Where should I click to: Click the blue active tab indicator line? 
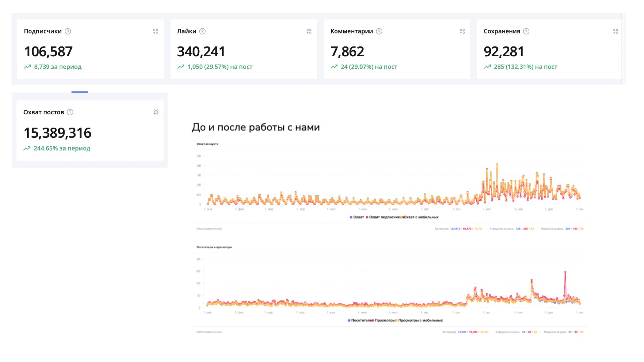click(79, 92)
